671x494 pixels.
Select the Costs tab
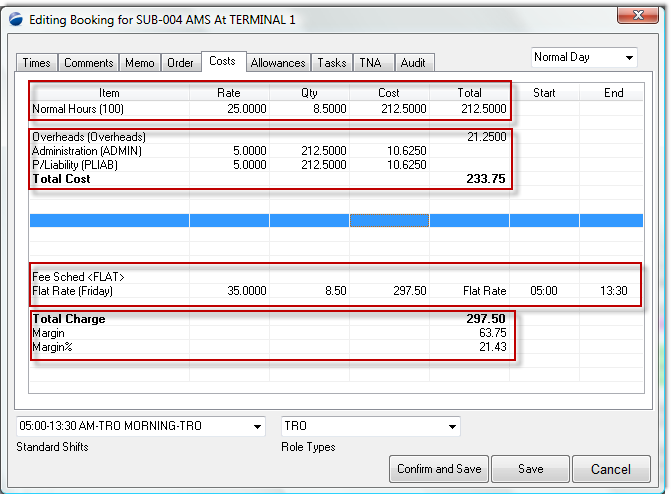(223, 61)
